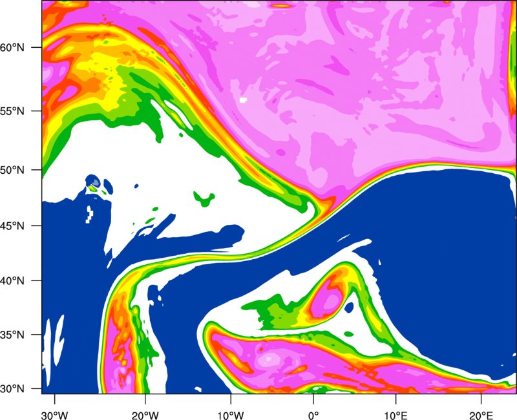Click the 30°W longitude axis label

point(54,415)
